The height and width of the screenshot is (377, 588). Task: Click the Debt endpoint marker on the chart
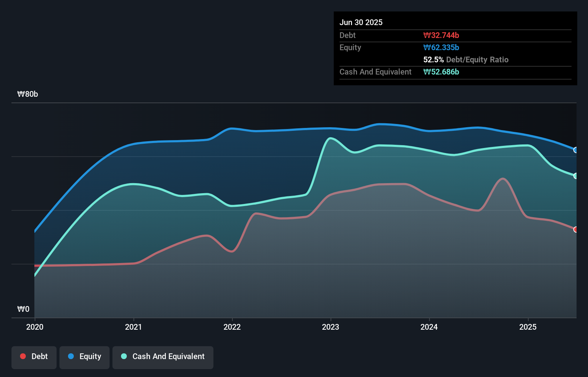[x=575, y=230]
